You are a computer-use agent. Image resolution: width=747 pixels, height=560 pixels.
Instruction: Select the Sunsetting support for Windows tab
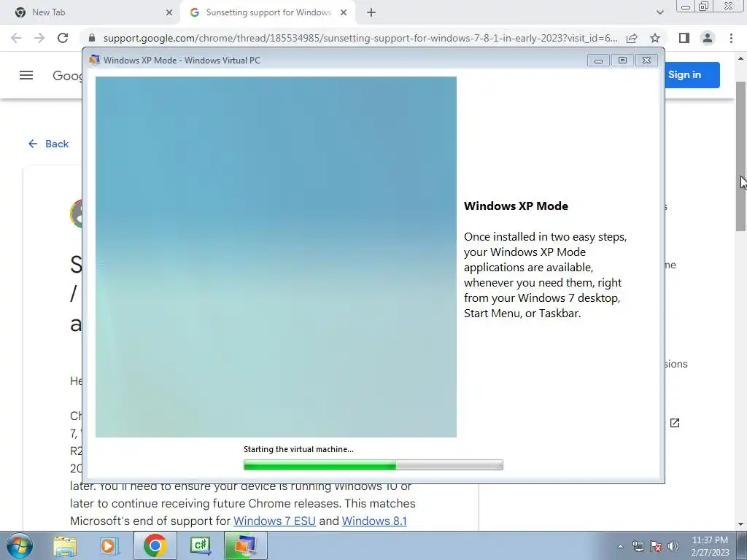click(x=268, y=12)
